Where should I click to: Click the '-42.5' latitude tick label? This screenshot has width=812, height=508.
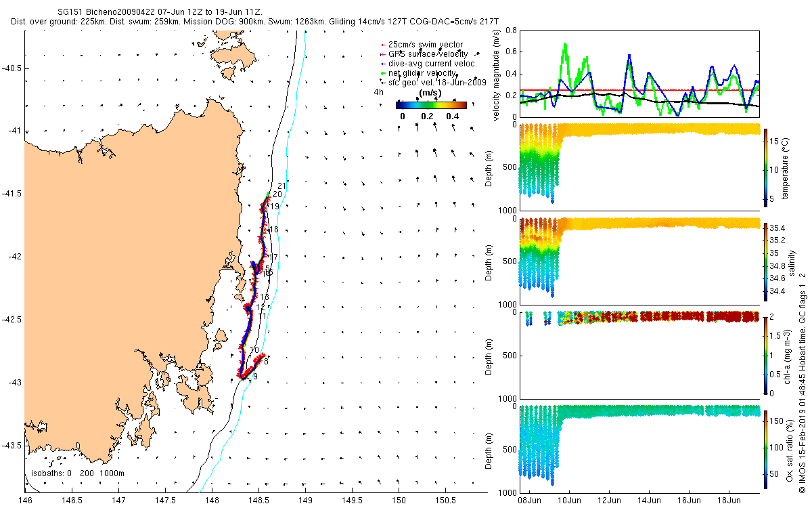tap(12, 320)
